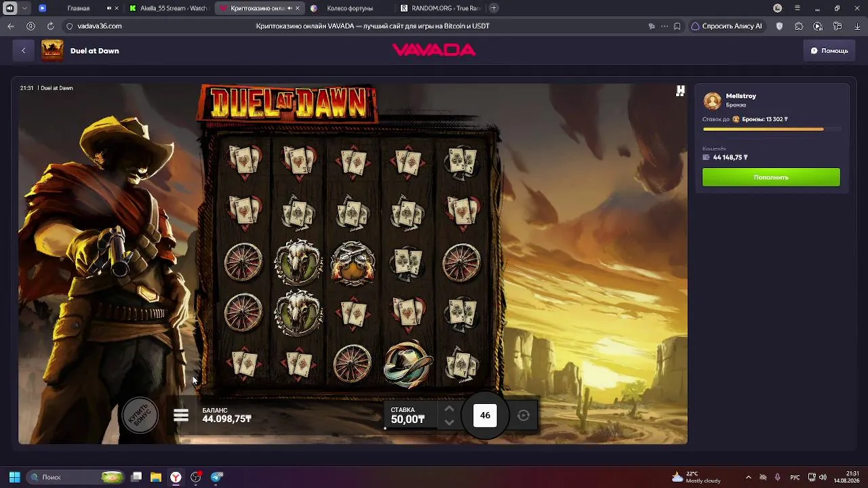
Task: Open the Помощь help button
Action: (829, 51)
